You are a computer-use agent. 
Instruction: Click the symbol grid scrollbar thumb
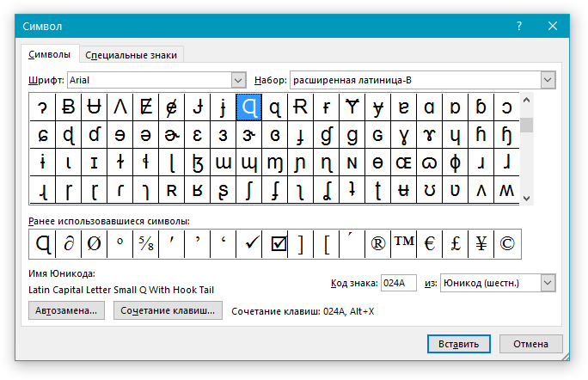point(526,125)
